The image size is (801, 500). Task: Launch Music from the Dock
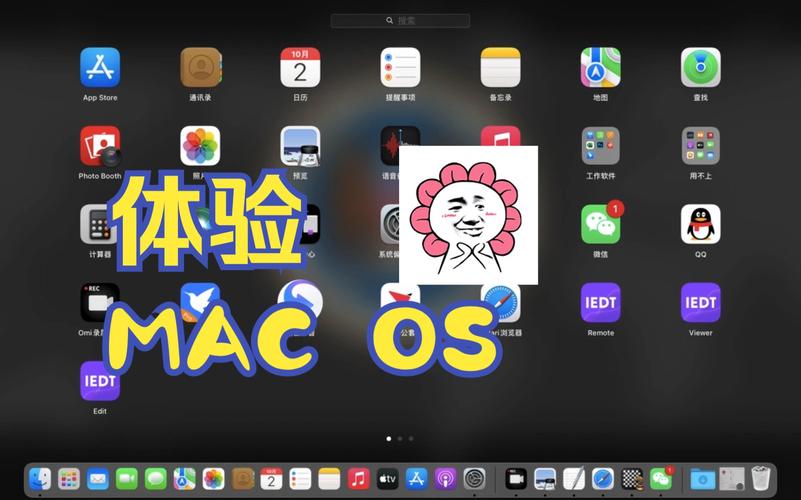pos(359,479)
